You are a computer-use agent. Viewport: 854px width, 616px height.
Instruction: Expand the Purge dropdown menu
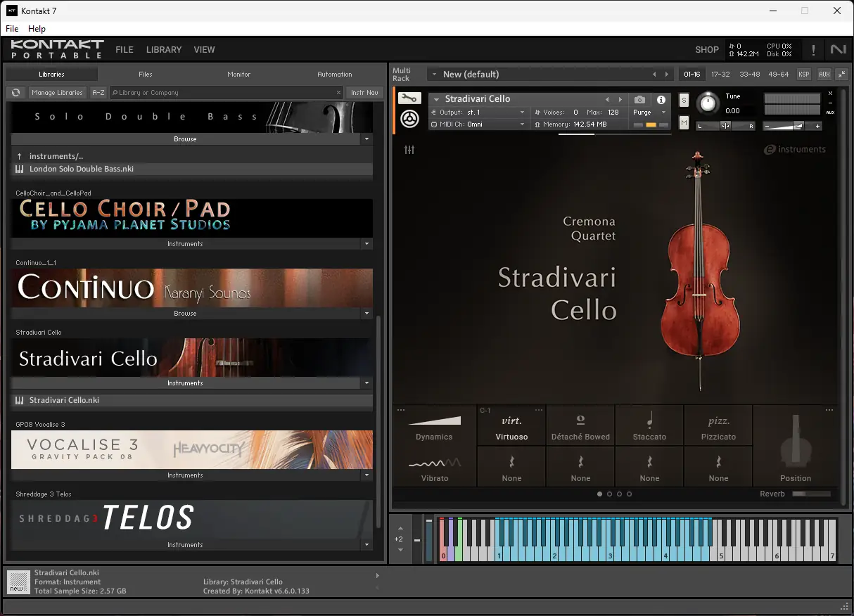[649, 113]
